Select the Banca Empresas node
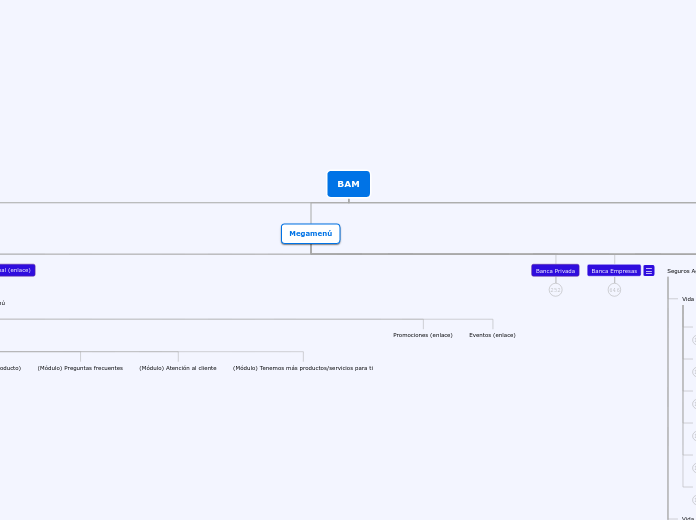Screen dimensions: 696x520 coord(614,270)
